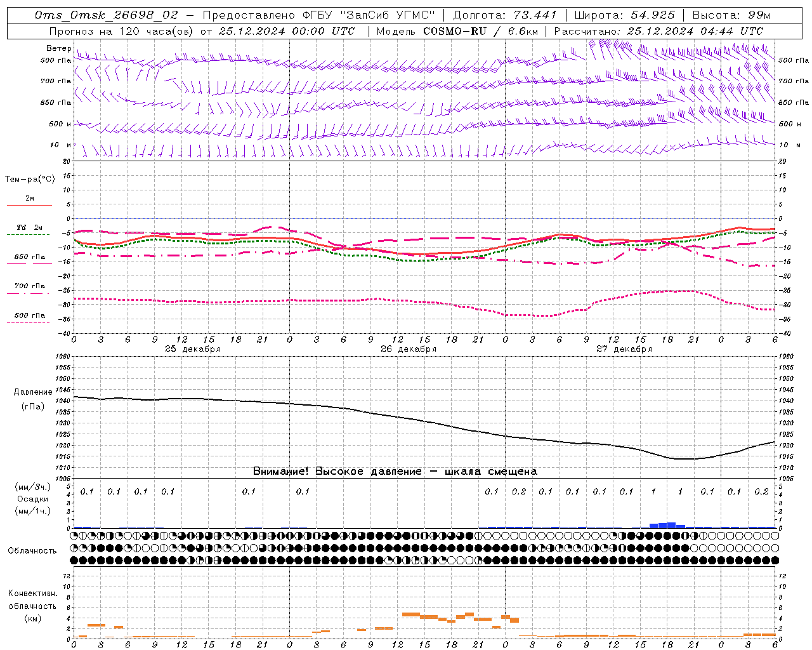This screenshot has width=812, height=650.
Task: Click the Конвективн. облачность label
Action: 33,599
